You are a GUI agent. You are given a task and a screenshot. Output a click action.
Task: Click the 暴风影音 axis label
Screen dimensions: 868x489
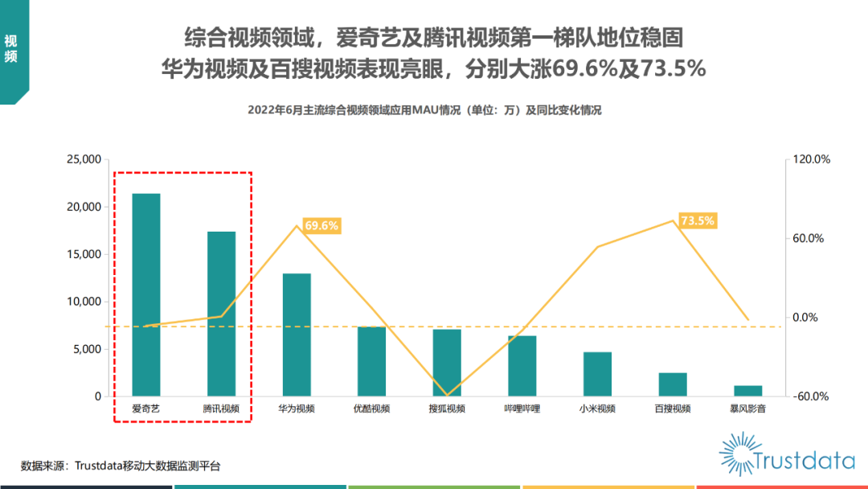point(748,409)
